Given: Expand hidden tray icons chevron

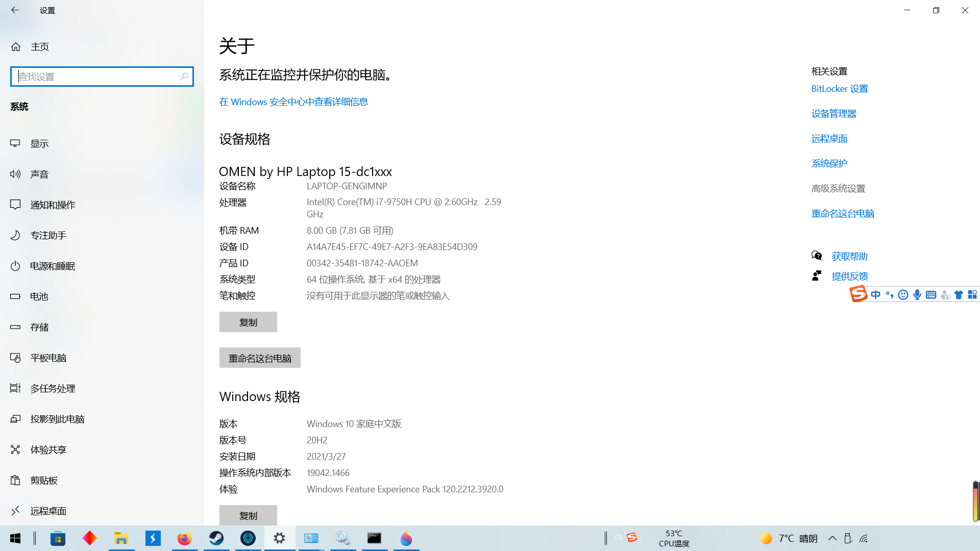Looking at the screenshot, I should pyautogui.click(x=832, y=538).
